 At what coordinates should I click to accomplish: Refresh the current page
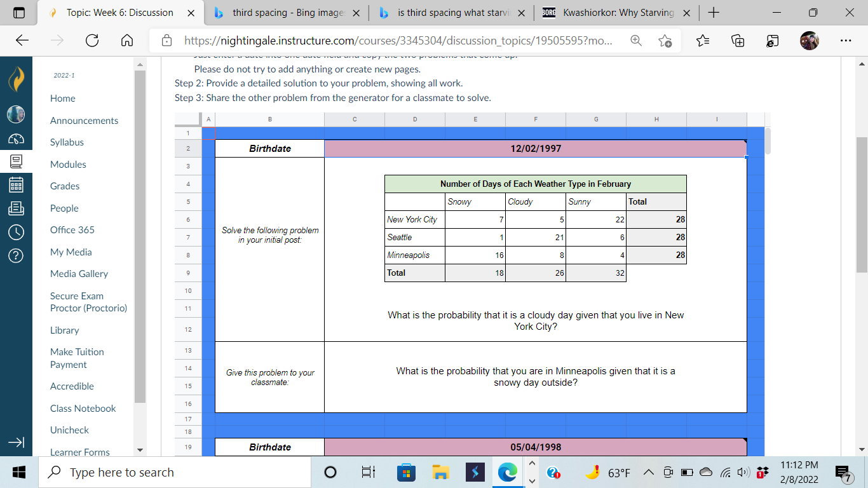click(x=92, y=40)
